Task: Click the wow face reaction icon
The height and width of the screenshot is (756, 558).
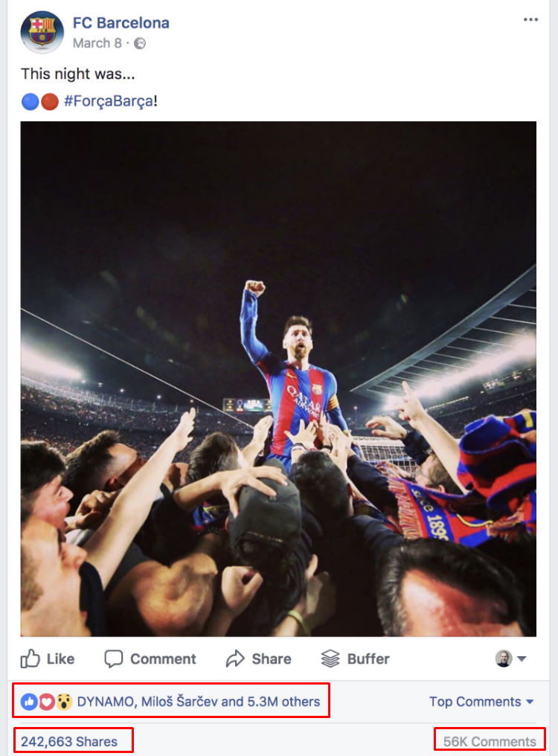Action: (x=64, y=702)
